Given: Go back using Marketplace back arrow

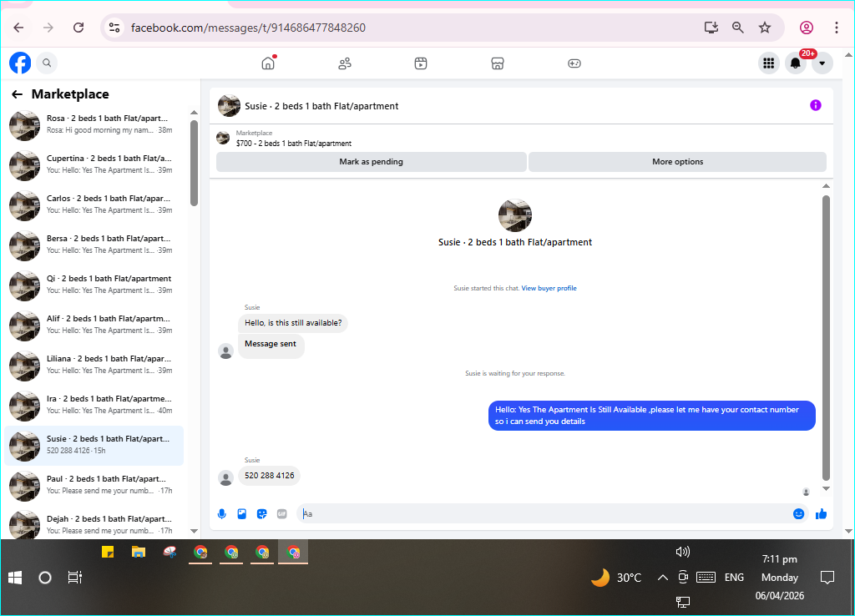Looking at the screenshot, I should pyautogui.click(x=18, y=94).
